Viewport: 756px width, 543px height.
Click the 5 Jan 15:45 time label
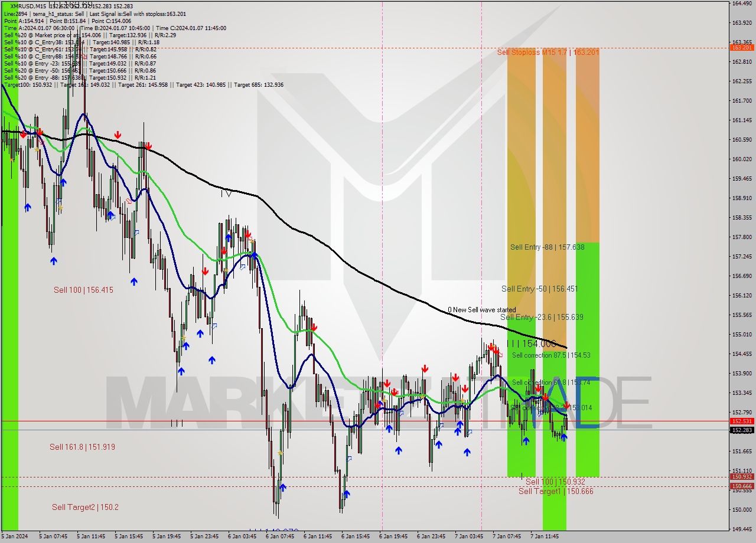[129, 537]
